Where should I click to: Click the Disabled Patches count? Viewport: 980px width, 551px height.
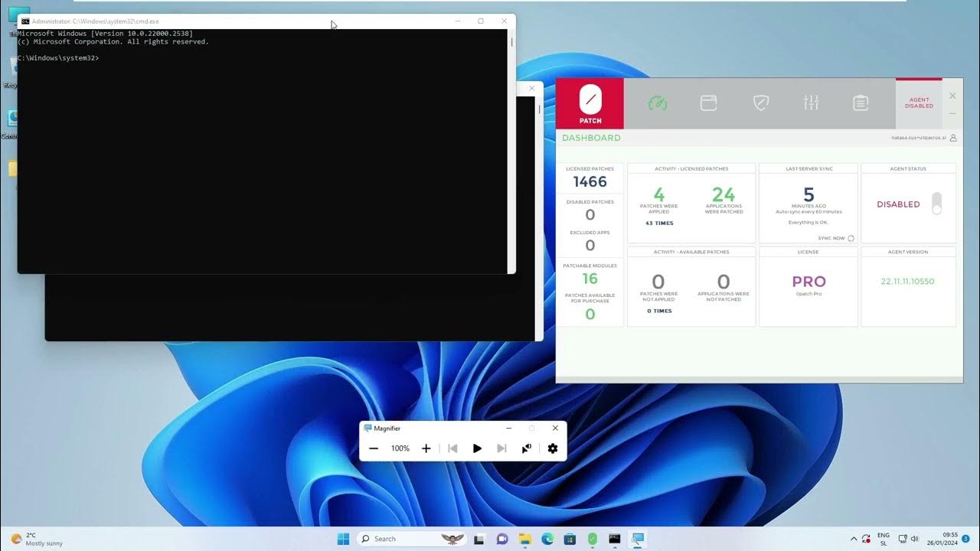(590, 215)
